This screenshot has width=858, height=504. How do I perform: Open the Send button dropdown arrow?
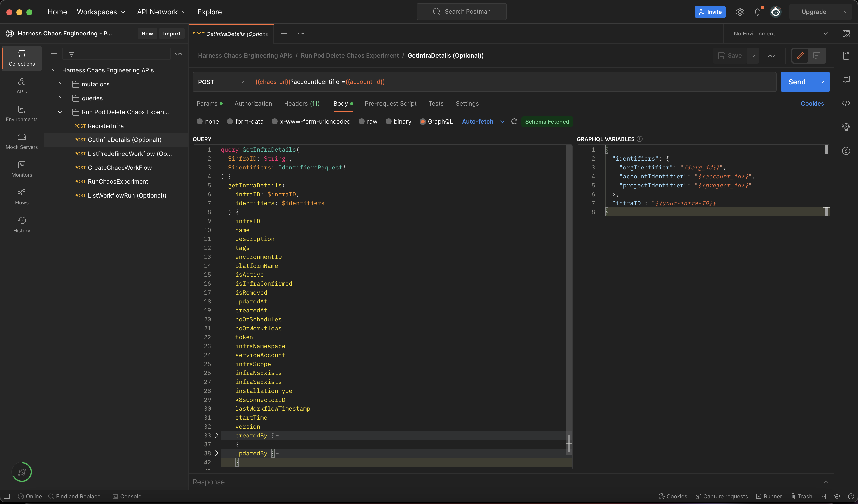822,82
